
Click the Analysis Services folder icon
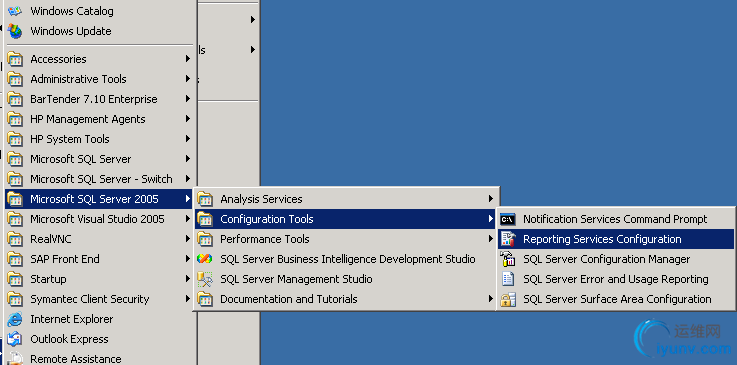pos(205,199)
